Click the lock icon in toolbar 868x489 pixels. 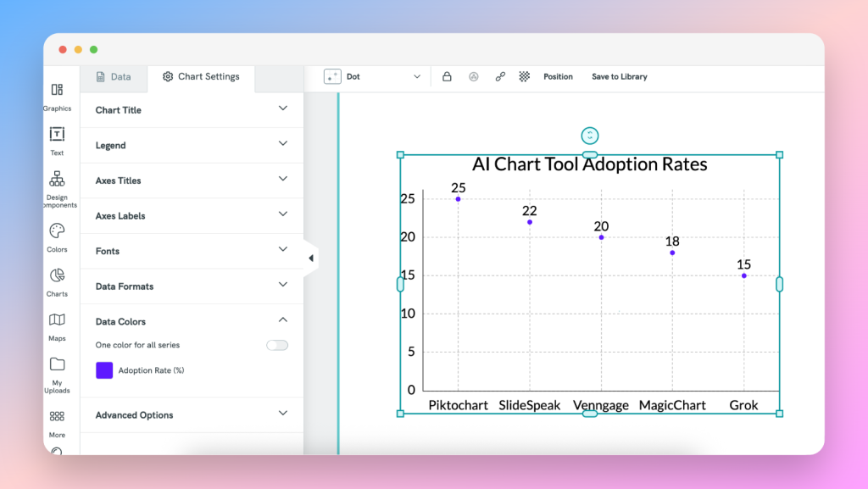point(447,76)
